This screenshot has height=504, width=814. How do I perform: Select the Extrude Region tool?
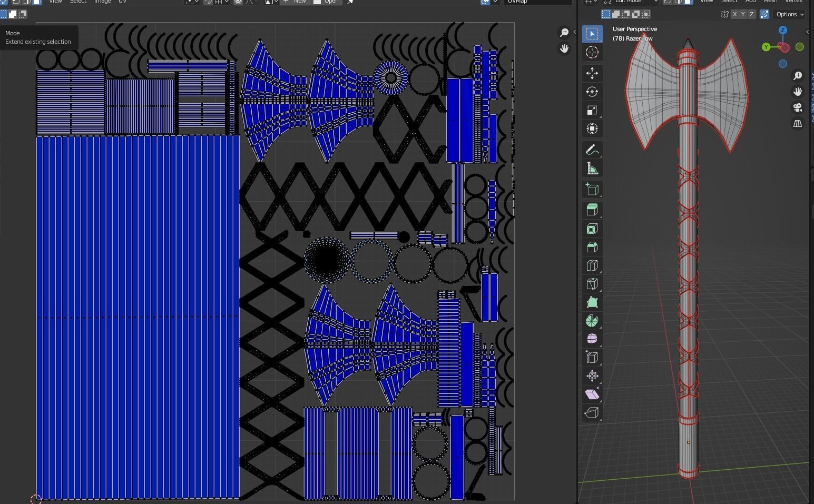pos(592,210)
